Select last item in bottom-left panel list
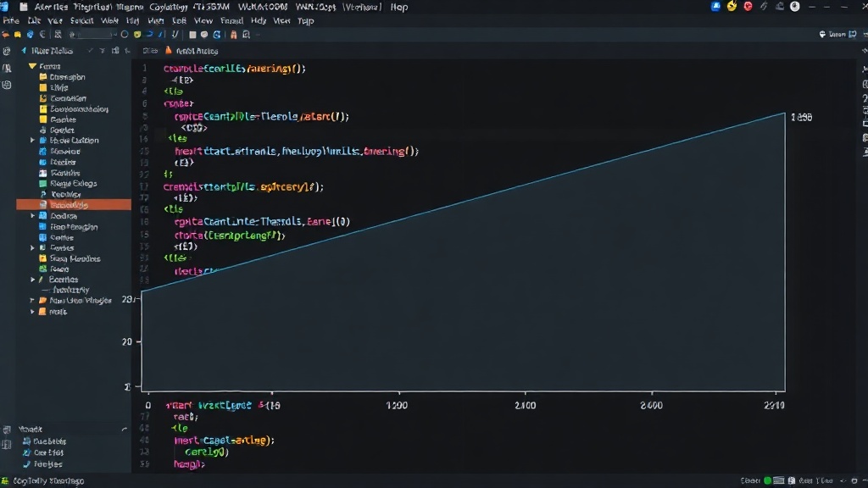 point(42,464)
